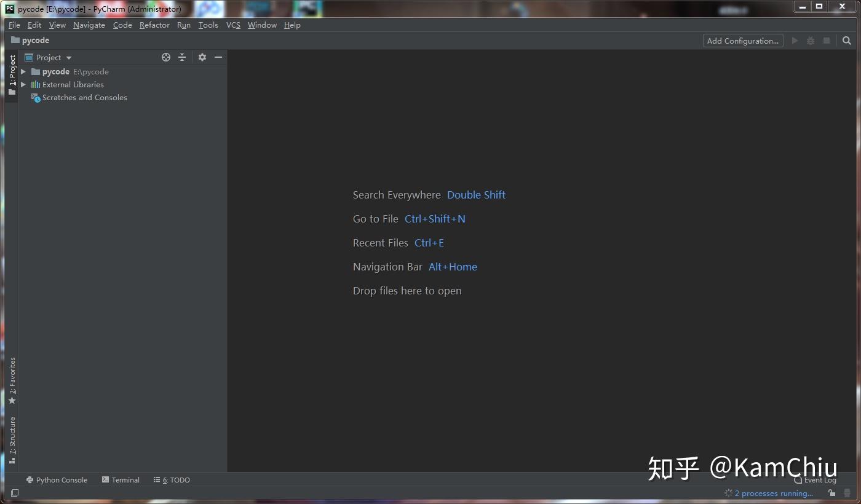
Task: Open Navigation Bar via Alt+Home link
Action: (x=453, y=266)
